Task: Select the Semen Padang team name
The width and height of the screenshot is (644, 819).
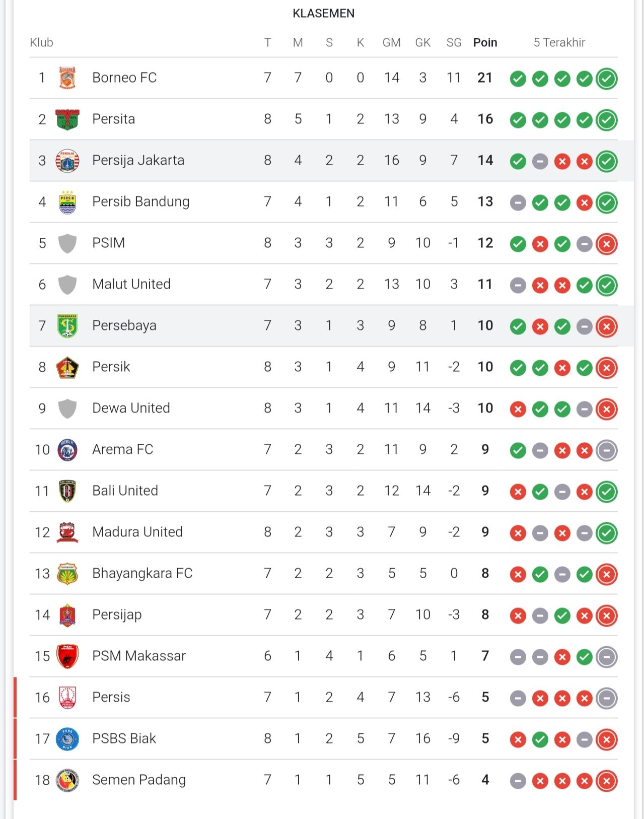Action: (x=138, y=780)
